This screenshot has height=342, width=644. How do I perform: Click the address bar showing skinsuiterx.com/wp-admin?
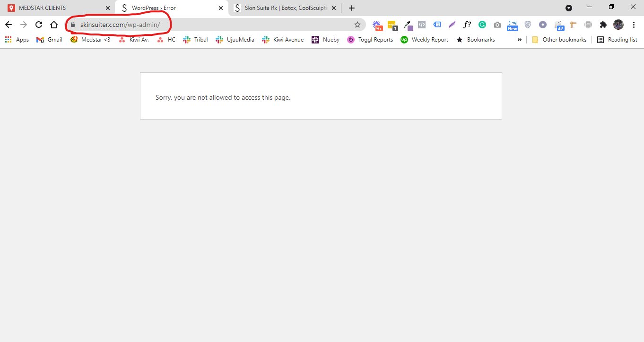(x=215, y=25)
